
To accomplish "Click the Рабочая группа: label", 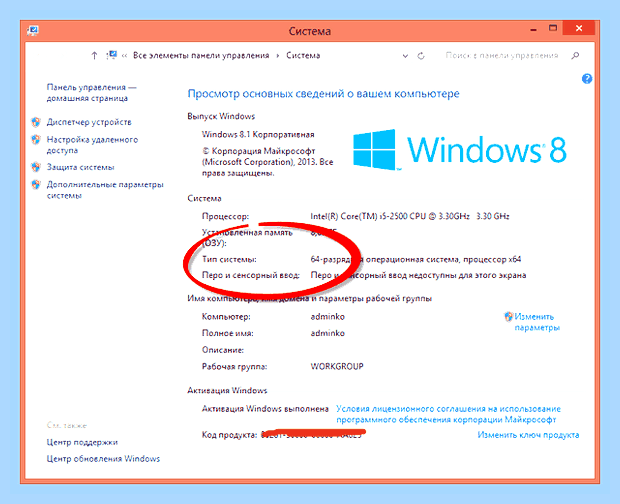I will tap(234, 366).
